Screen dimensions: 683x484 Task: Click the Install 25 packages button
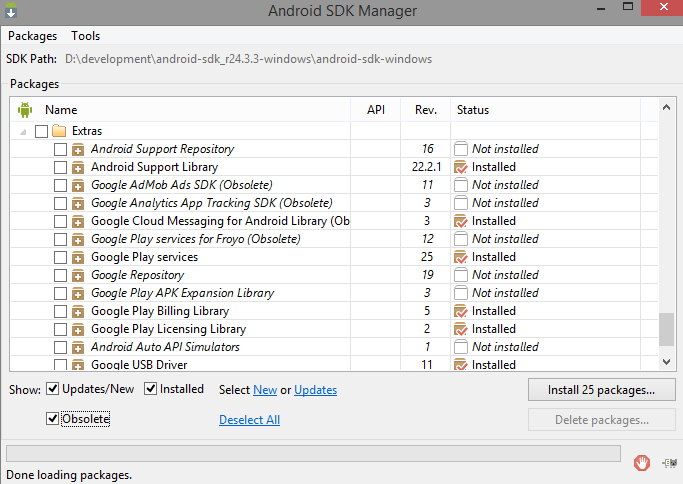(x=602, y=390)
